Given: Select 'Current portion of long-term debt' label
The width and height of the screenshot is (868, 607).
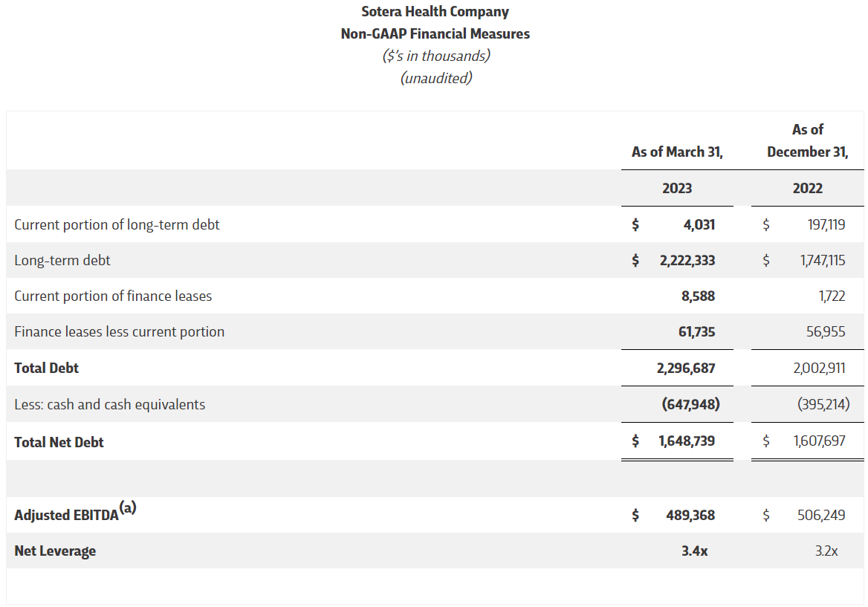Looking at the screenshot, I should pos(117,224).
